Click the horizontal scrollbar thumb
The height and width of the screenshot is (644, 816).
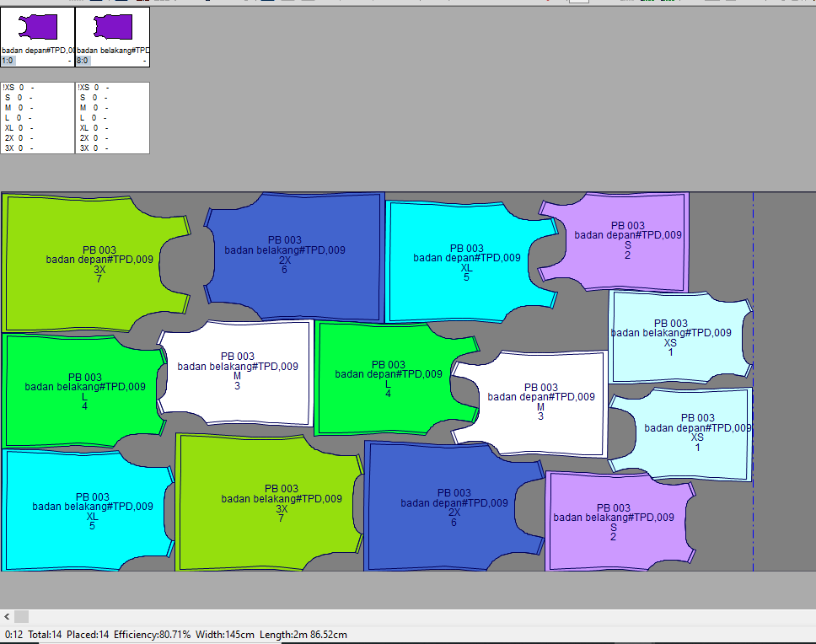pos(21,616)
